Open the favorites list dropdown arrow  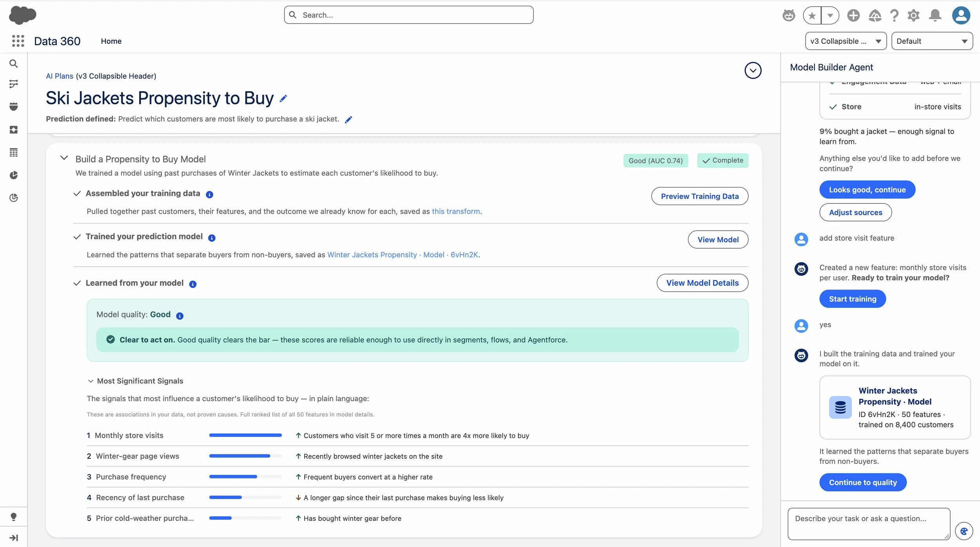[830, 16]
